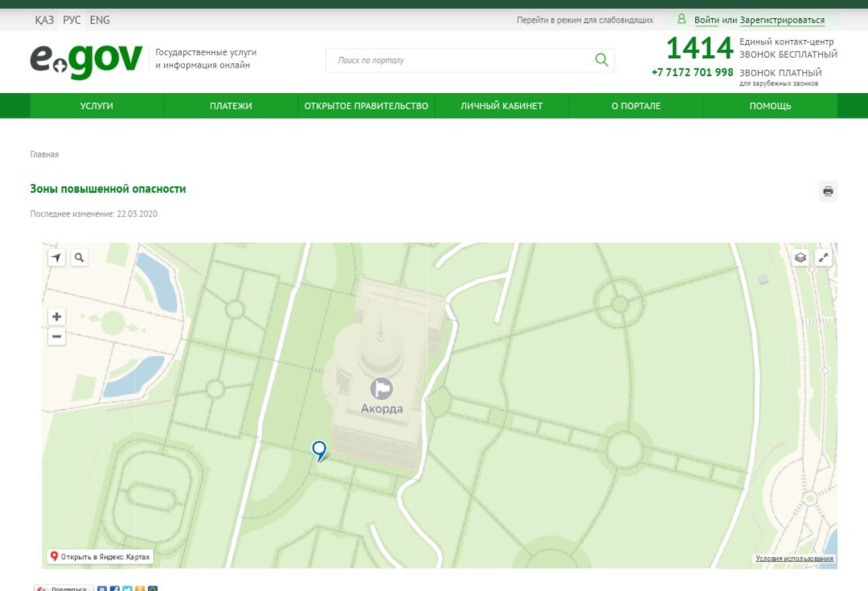
Task: Click Государственные услуги tagline text
Action: [206, 52]
